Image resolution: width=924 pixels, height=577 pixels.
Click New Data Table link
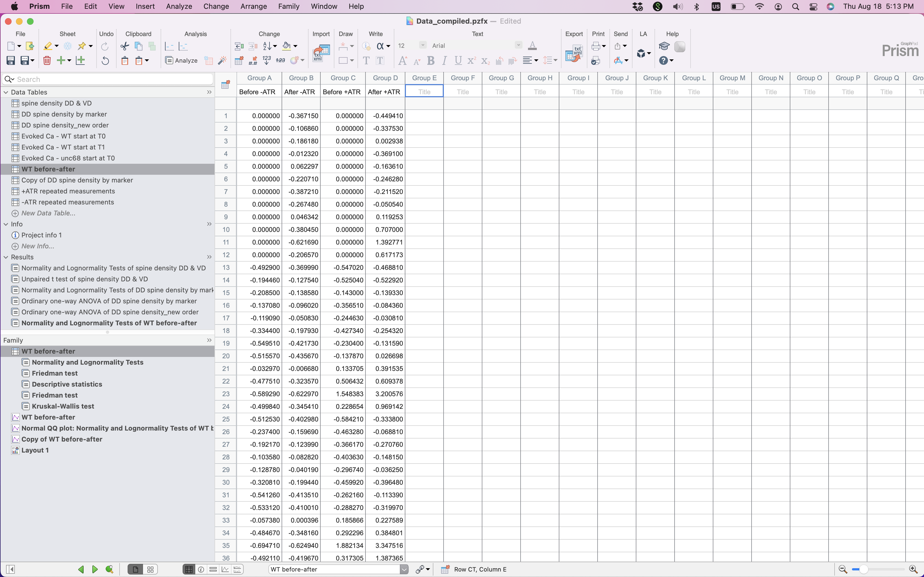pyautogui.click(x=48, y=213)
